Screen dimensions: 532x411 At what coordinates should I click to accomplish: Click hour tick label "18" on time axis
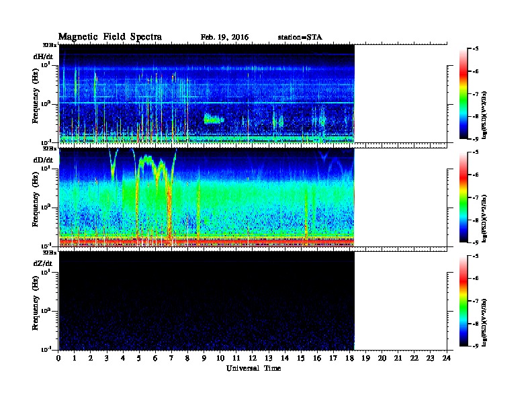(x=349, y=359)
